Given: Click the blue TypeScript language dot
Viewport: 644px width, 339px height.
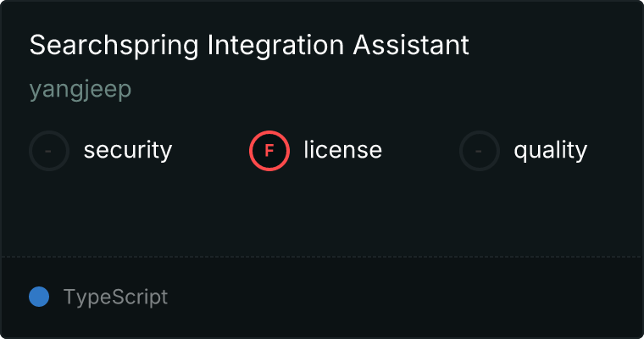Looking at the screenshot, I should 39,297.
